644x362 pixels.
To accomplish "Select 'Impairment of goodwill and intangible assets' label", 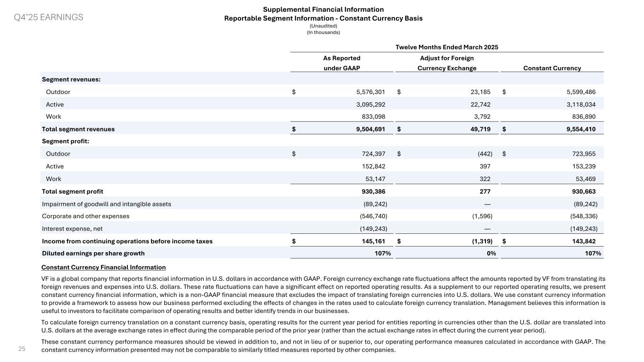I will pyautogui.click(x=107, y=204).
